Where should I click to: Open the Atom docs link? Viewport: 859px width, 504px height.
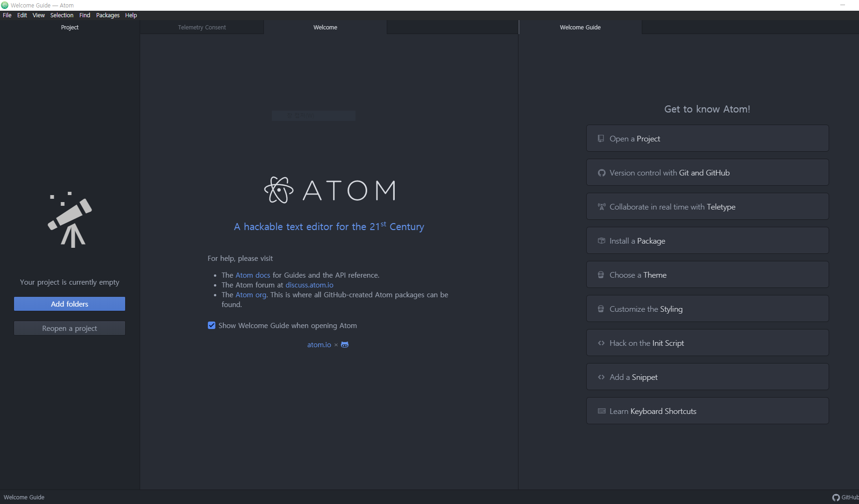(x=253, y=275)
